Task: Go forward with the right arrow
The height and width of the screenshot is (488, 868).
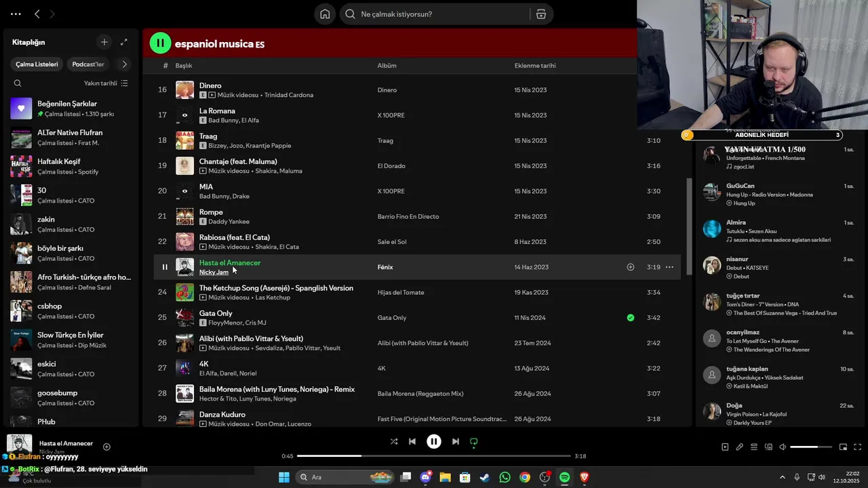Action: coord(53,14)
